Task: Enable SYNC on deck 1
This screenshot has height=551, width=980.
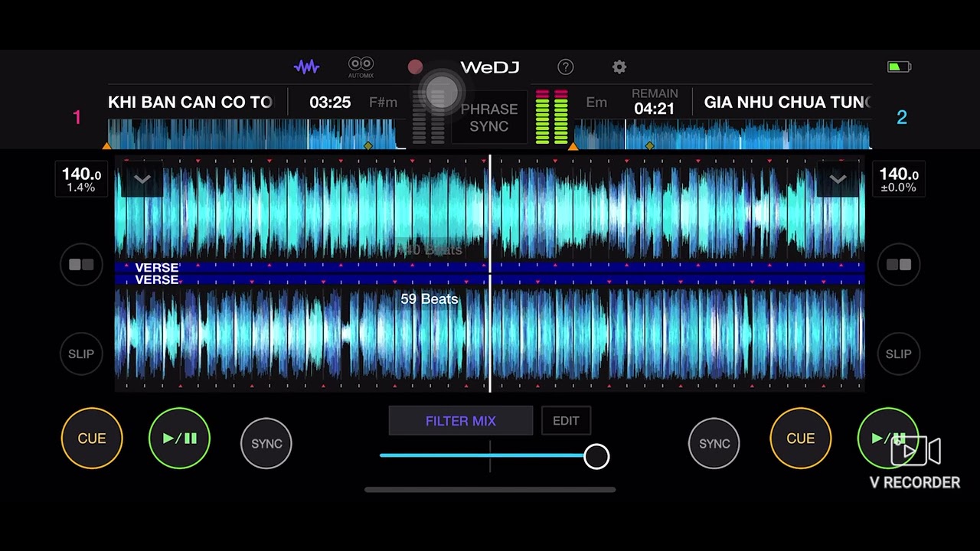Action: [266, 443]
